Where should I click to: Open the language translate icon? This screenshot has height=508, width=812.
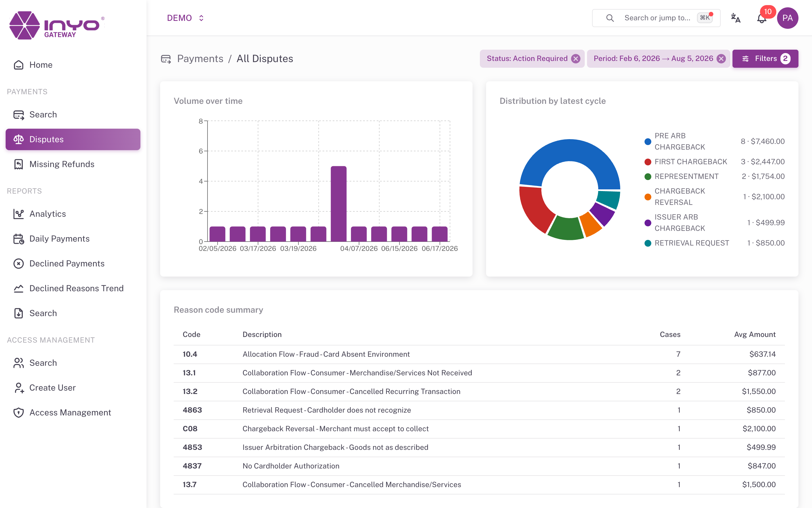(x=736, y=18)
